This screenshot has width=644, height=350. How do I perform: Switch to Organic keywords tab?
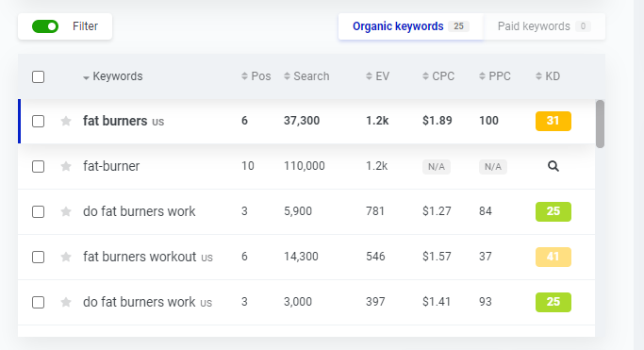411,26
